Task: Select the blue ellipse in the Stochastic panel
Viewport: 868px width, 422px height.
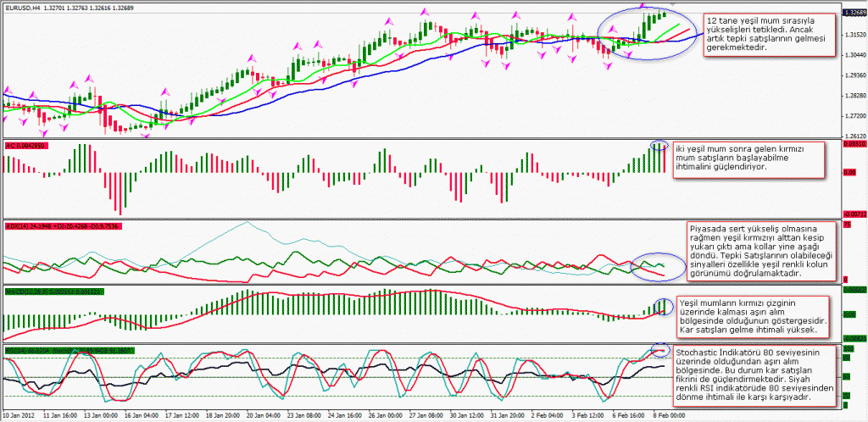Action: (659, 350)
